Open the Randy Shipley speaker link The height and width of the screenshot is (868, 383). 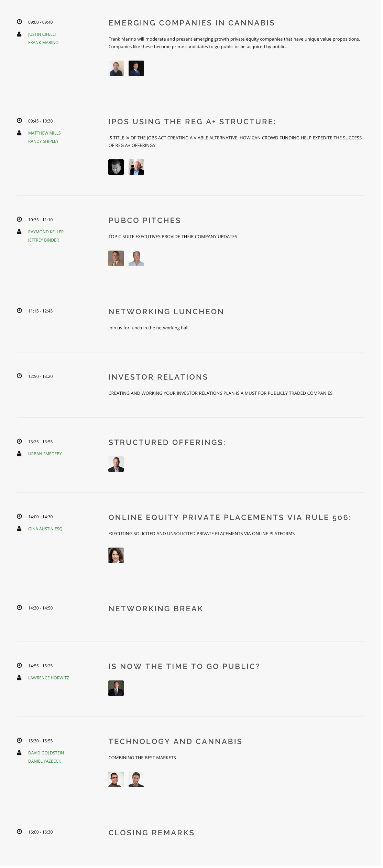pos(43,141)
